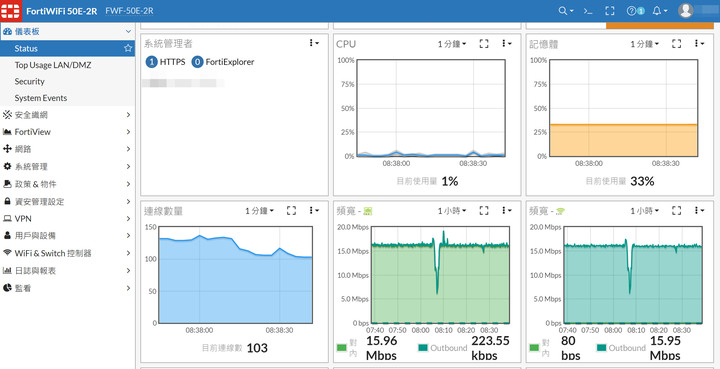720x369 pixels.
Task: Open the search magnifier in header
Action: point(566,11)
